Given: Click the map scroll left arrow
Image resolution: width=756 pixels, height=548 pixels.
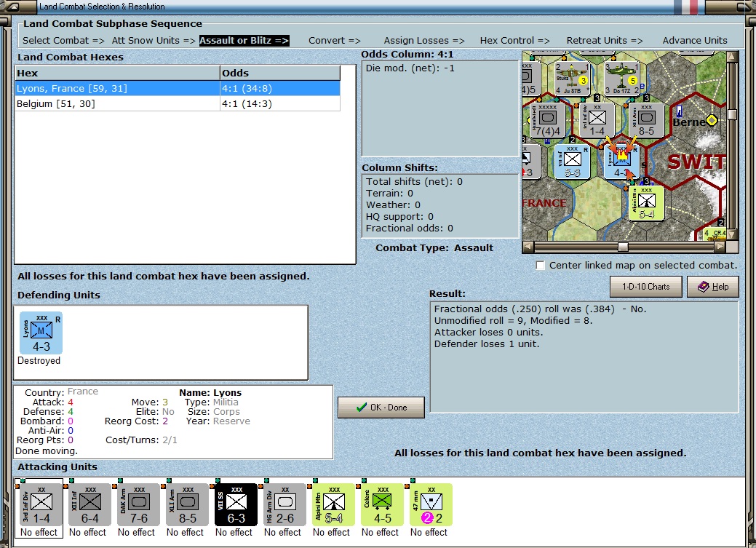Looking at the screenshot, I should [x=528, y=247].
